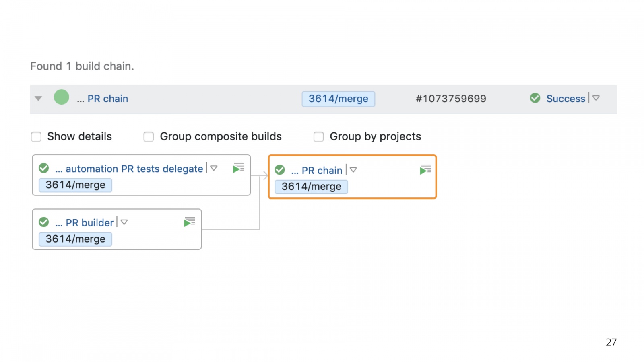Click the 'Found 1 build chain.' text
The image size is (644, 362).
(82, 66)
